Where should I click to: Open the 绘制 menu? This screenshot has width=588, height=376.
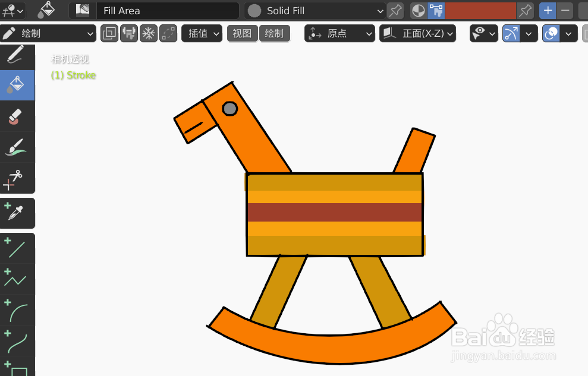coord(275,34)
